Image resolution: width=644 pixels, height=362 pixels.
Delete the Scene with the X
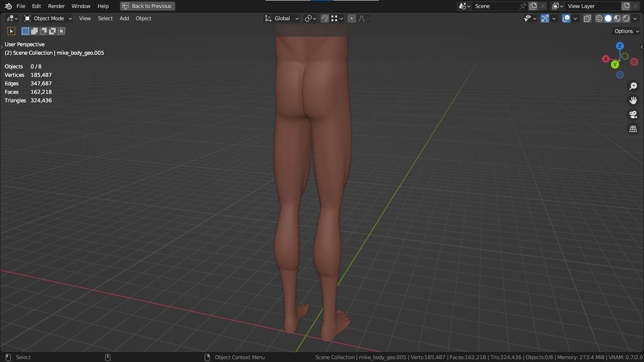coord(543,6)
